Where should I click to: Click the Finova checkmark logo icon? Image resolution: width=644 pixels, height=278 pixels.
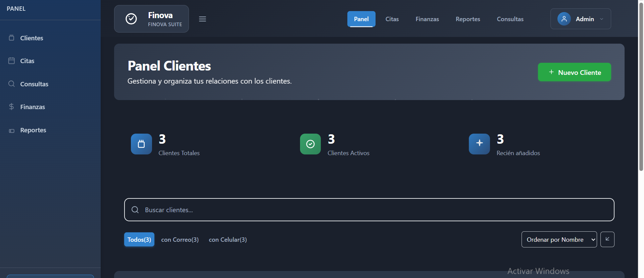131,19
